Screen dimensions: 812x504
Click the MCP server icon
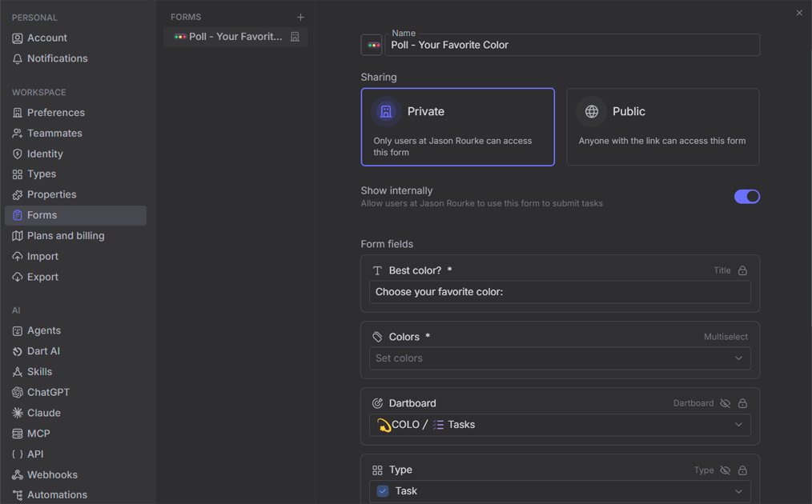[18, 434]
